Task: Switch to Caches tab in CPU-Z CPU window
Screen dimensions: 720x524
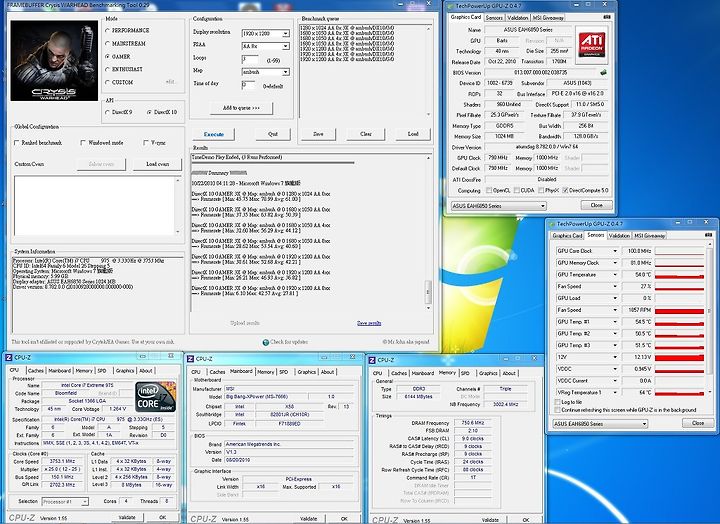Action: coord(35,371)
